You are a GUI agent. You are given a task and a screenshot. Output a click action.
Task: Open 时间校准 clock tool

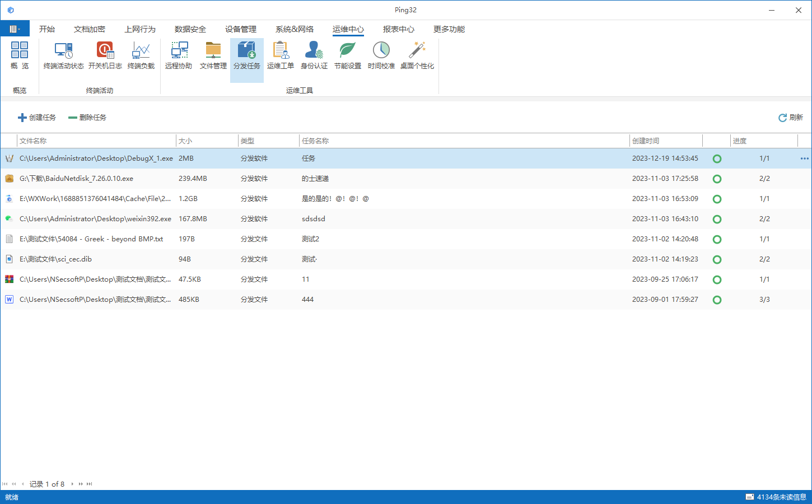[381, 56]
